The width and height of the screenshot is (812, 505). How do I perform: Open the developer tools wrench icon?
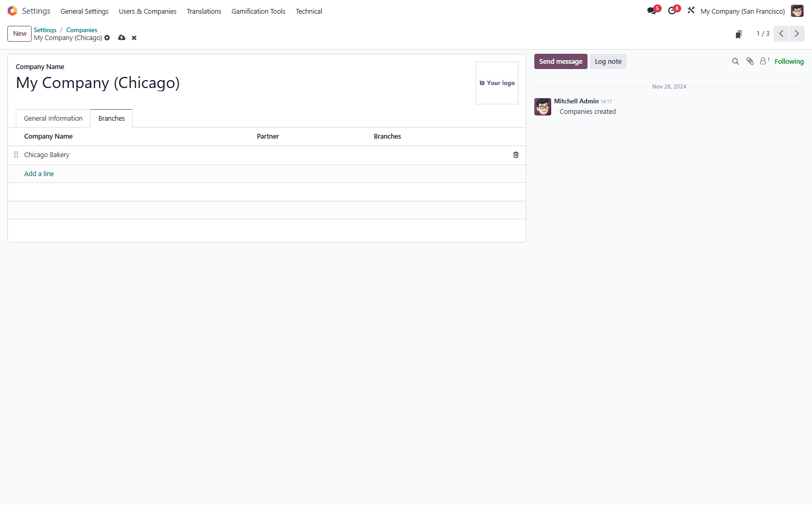click(x=691, y=10)
